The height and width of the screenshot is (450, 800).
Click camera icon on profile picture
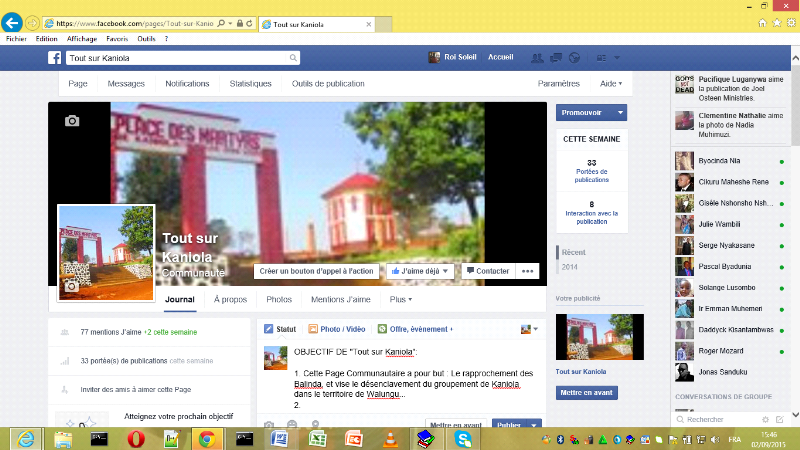coord(71,286)
